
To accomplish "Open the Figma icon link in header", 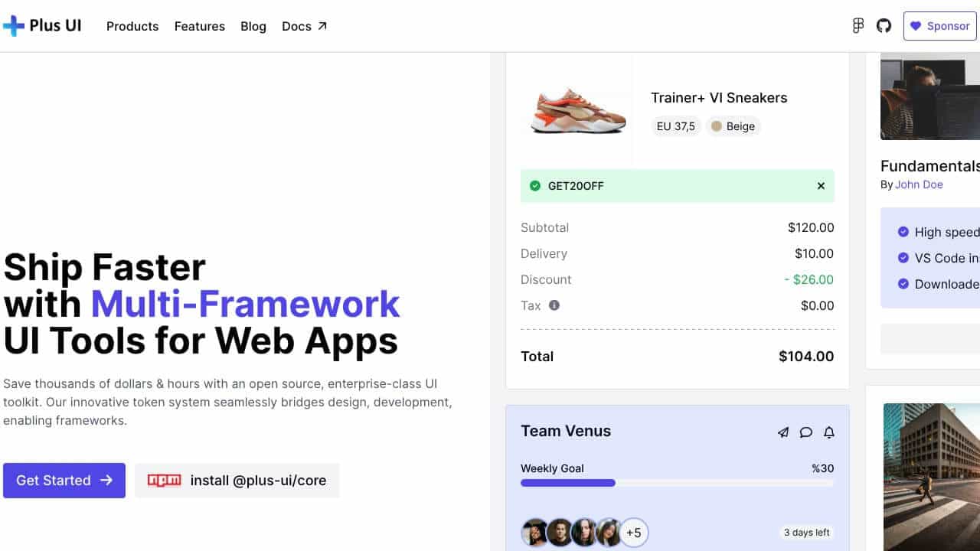I will (858, 26).
